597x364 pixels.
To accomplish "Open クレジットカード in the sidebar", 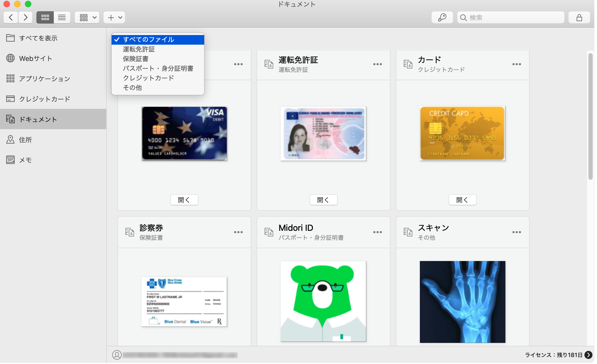I will (53, 99).
